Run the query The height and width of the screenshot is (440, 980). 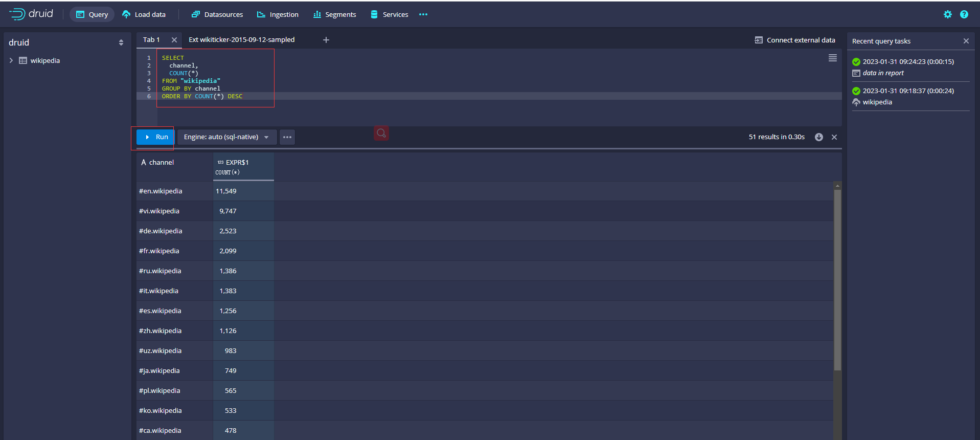(156, 137)
